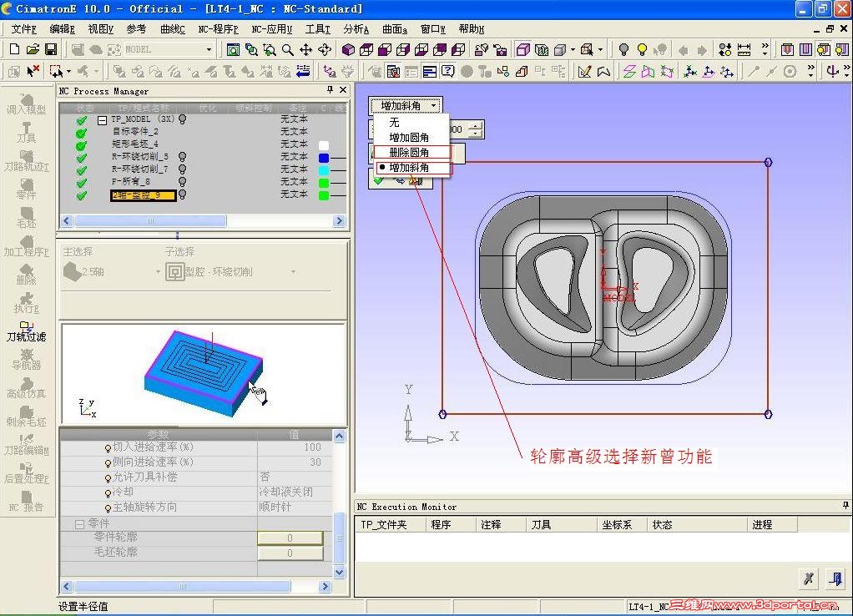
Task: Toggle bulb of R-环绕切削_5 row
Action: pos(183,157)
